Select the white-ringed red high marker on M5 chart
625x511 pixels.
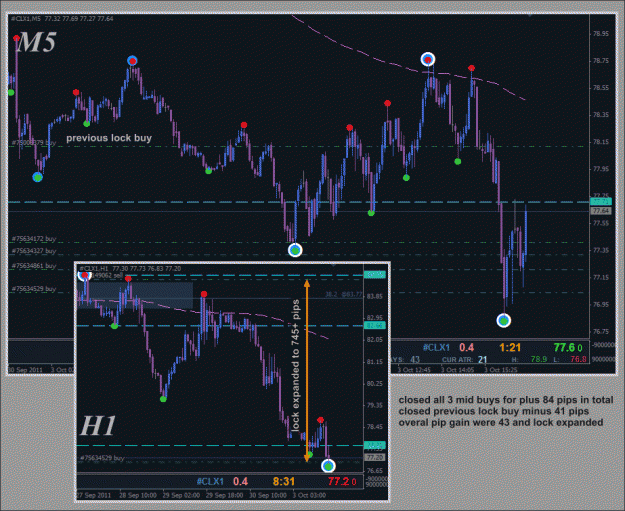[428, 60]
